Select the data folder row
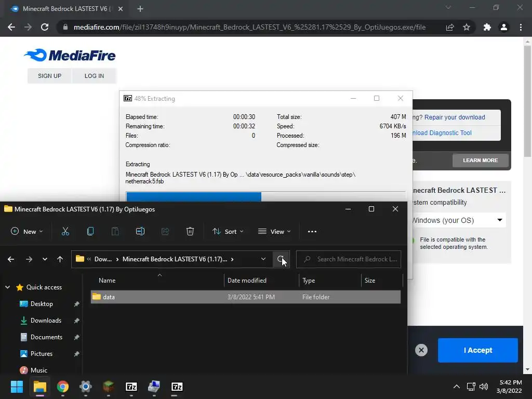 [x=246, y=297]
